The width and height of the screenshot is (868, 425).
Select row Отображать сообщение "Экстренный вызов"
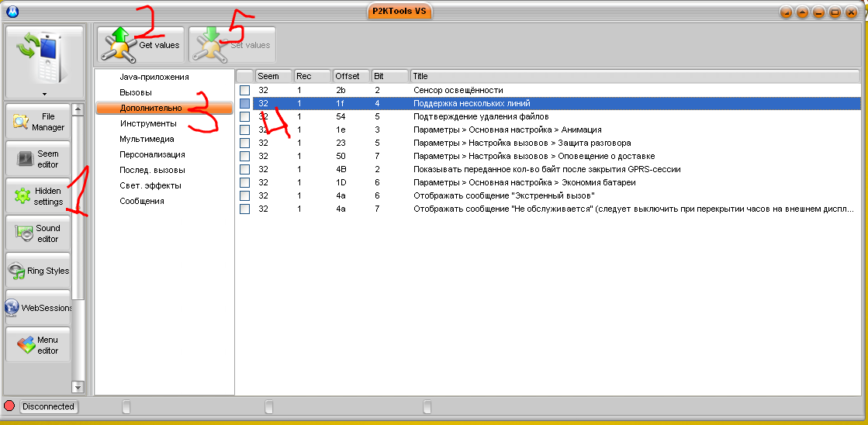pos(556,195)
